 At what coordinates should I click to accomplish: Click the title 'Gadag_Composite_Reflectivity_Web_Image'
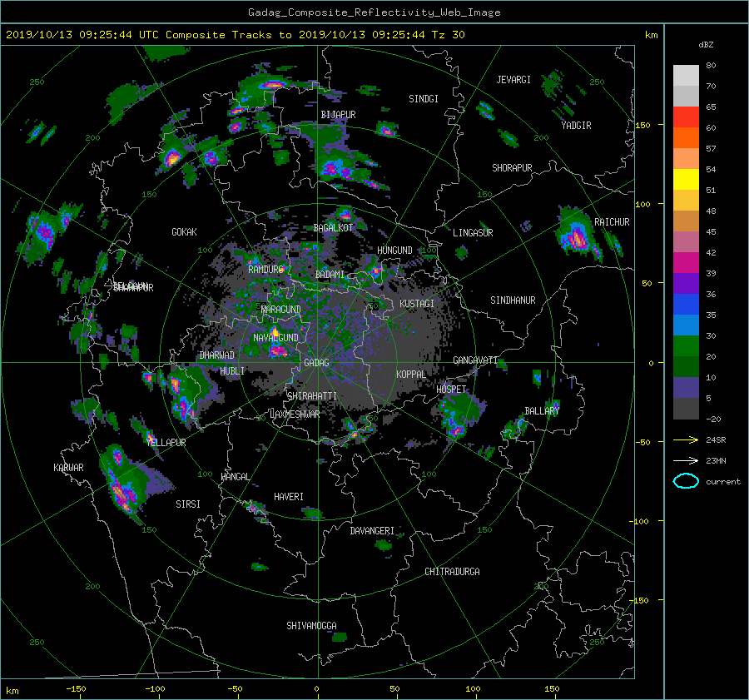pos(374,12)
